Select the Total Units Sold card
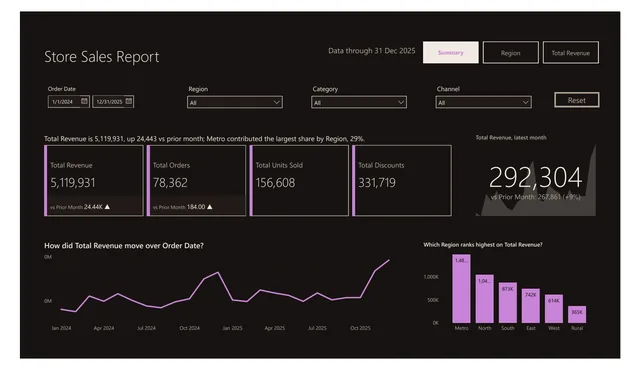This screenshot has width=640, height=370. pyautogui.click(x=299, y=180)
